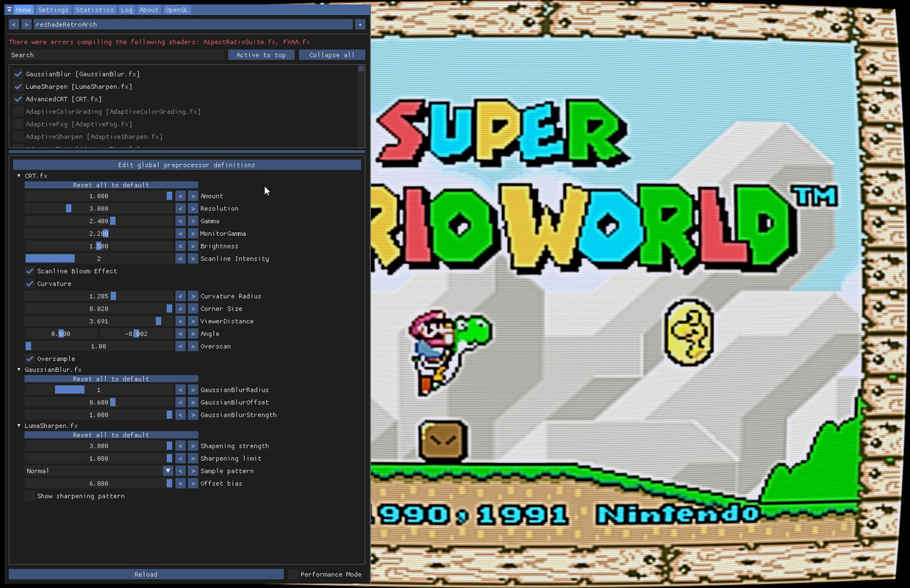Click the Amount slider
This screenshot has height=588, width=910.
click(98, 196)
